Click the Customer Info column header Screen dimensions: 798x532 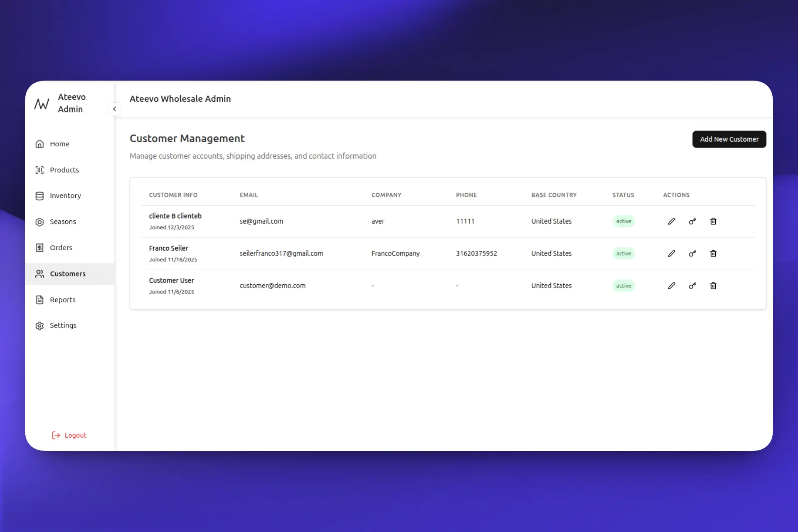pos(173,195)
